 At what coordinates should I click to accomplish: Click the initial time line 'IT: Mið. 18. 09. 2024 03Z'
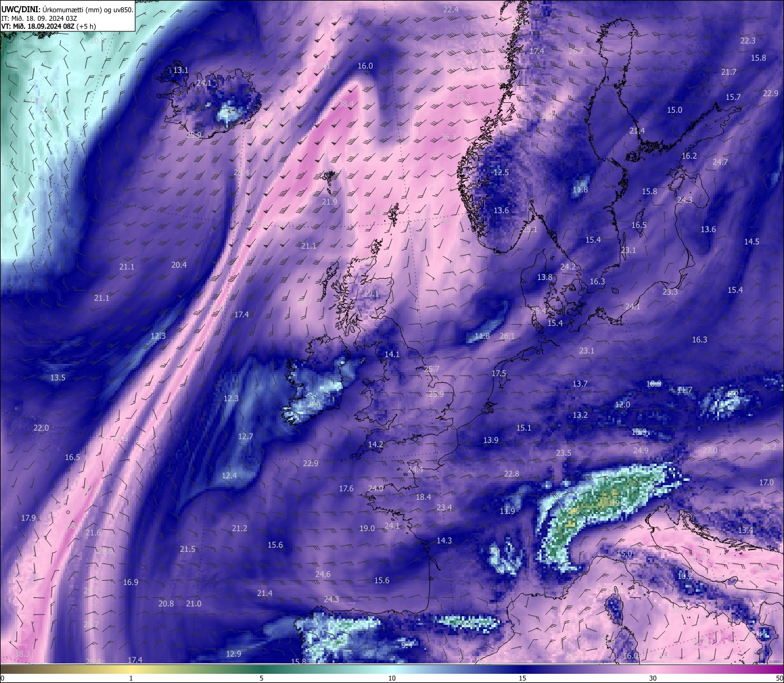[x=39, y=18]
